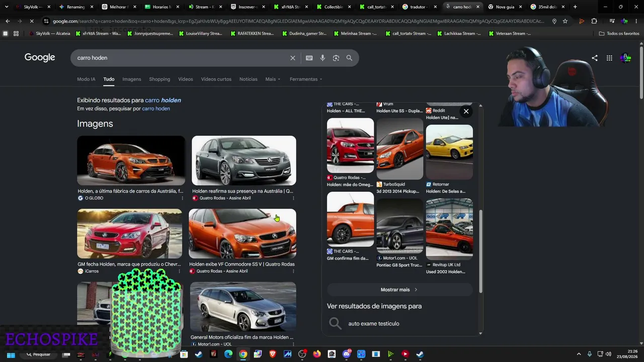Stop loading the page
Screen dimensions: 644x362
pos(31,21)
